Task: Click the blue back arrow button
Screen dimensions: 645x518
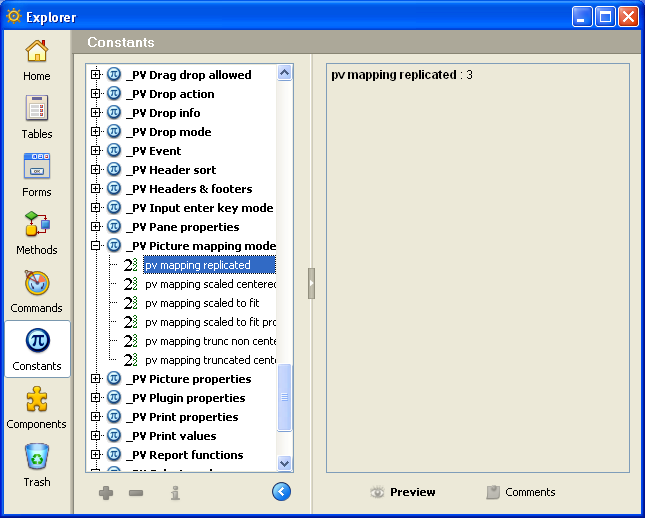Action: (281, 491)
